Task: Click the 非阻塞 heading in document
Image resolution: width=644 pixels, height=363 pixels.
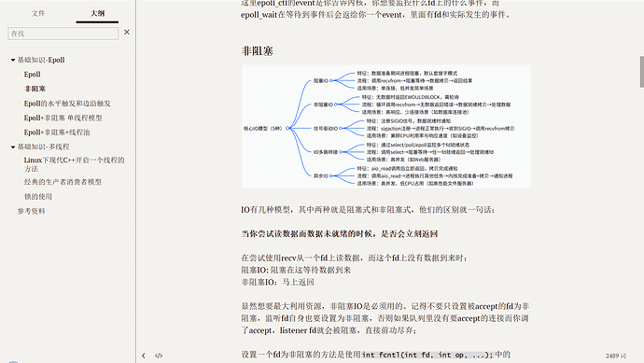Action: tap(257, 51)
